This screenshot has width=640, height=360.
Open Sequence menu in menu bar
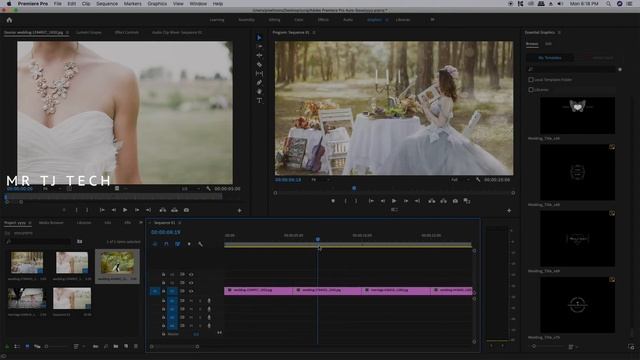107,4
